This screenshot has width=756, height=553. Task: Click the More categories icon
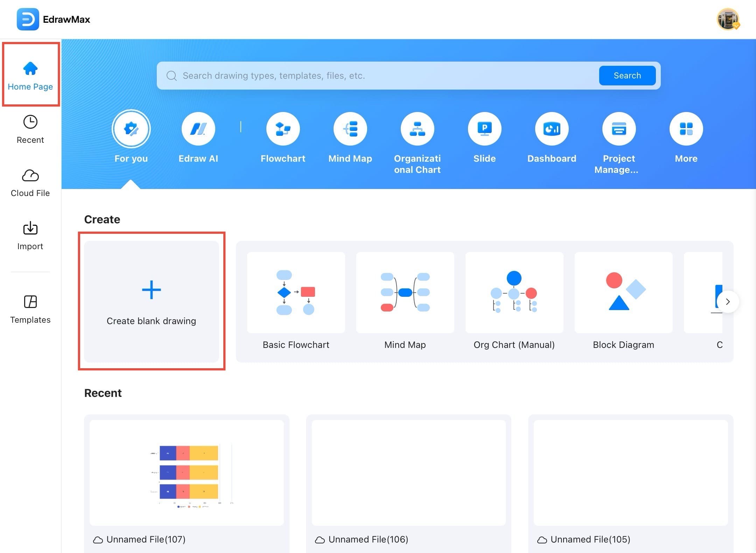pos(686,129)
